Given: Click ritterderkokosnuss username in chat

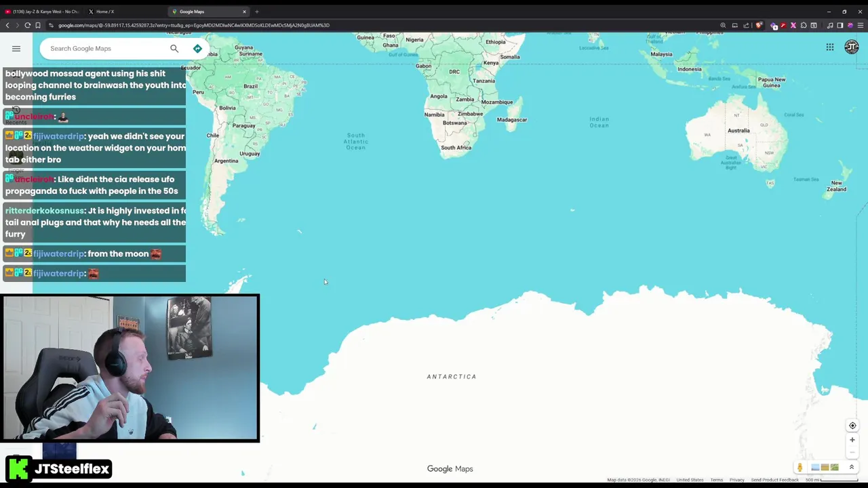Looking at the screenshot, I should point(45,211).
